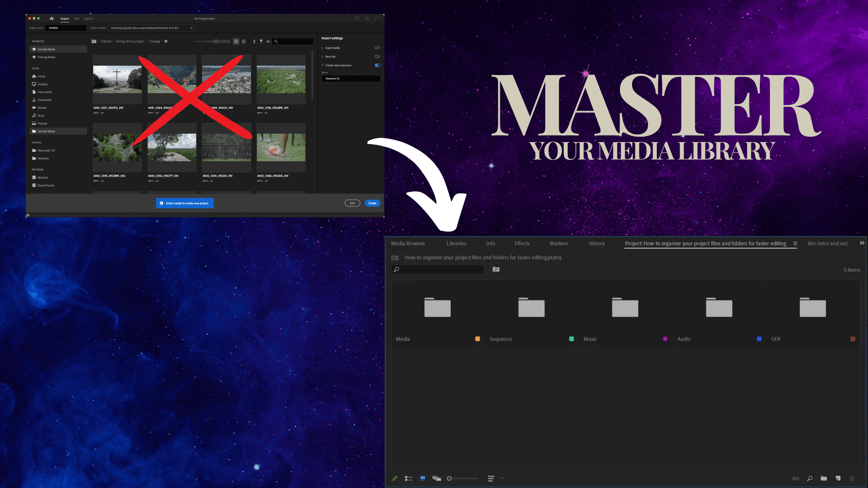Image resolution: width=868 pixels, height=488 pixels.
Task: Select the freeform view icon in Project panel
Action: (x=437, y=478)
